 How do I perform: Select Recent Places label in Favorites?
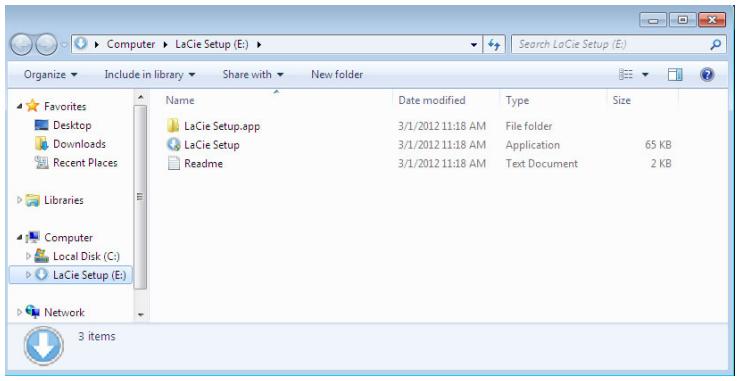[85, 162]
